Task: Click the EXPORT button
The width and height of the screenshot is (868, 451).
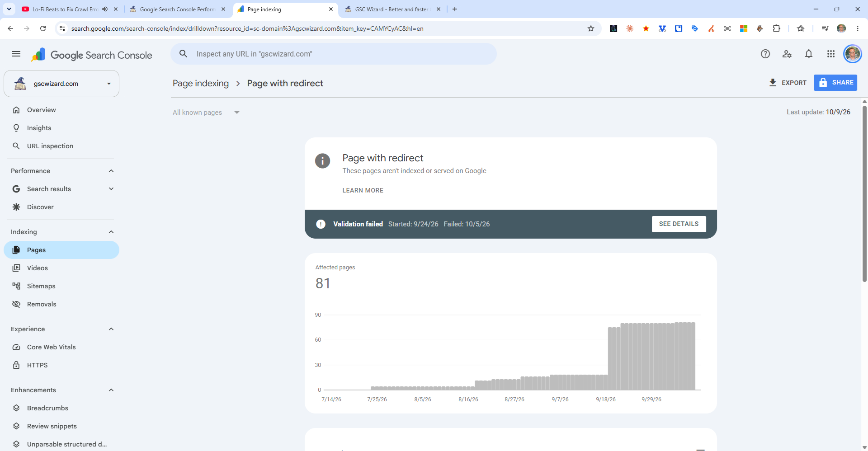Action: click(x=788, y=83)
